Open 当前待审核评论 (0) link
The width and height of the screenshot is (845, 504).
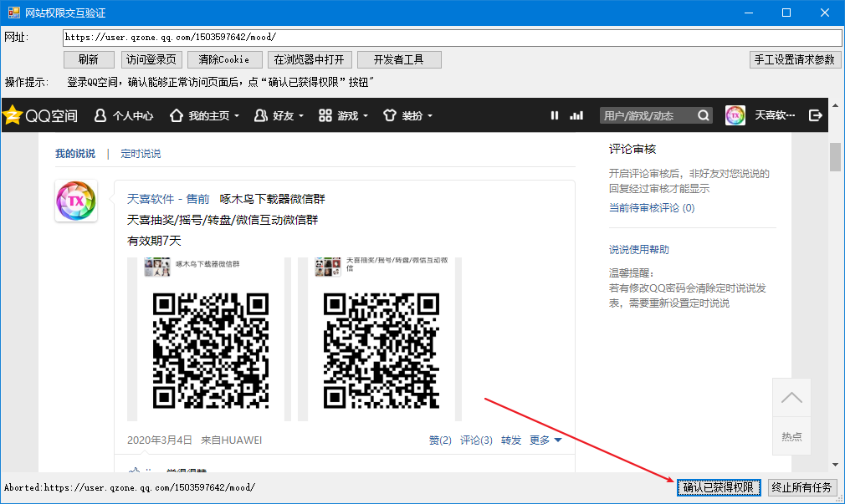point(652,208)
